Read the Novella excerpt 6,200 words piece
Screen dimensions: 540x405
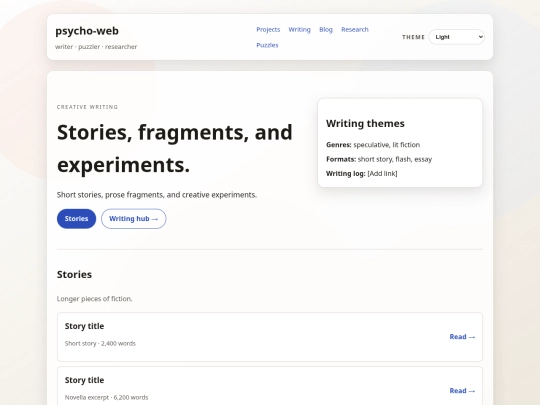(x=462, y=391)
